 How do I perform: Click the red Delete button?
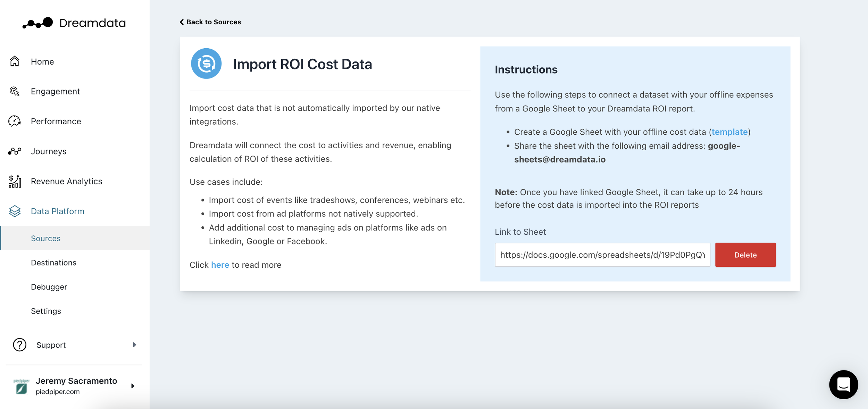745,255
